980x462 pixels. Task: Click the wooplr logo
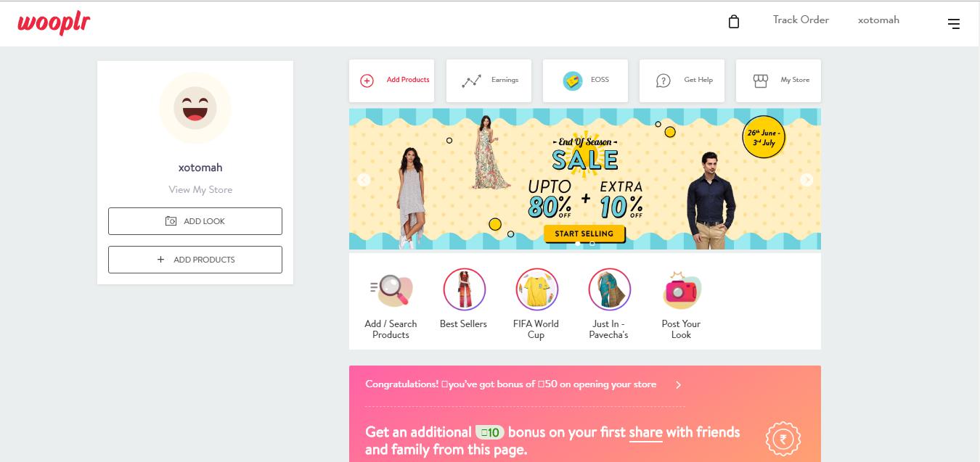54,23
